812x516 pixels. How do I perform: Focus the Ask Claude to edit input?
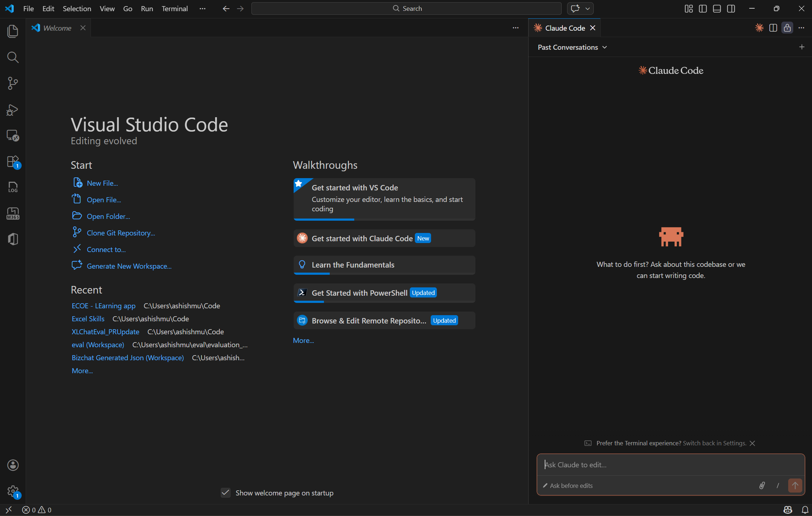click(x=671, y=465)
